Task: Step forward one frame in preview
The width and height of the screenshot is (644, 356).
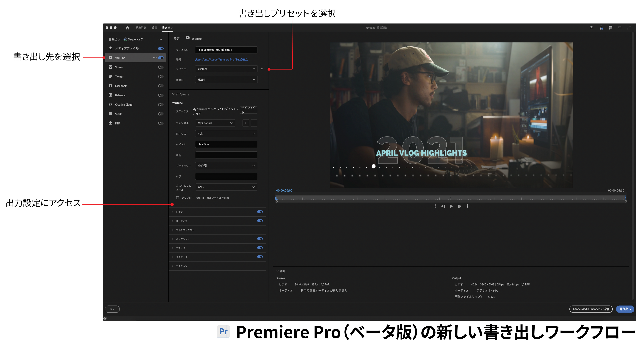Action: 459,206
